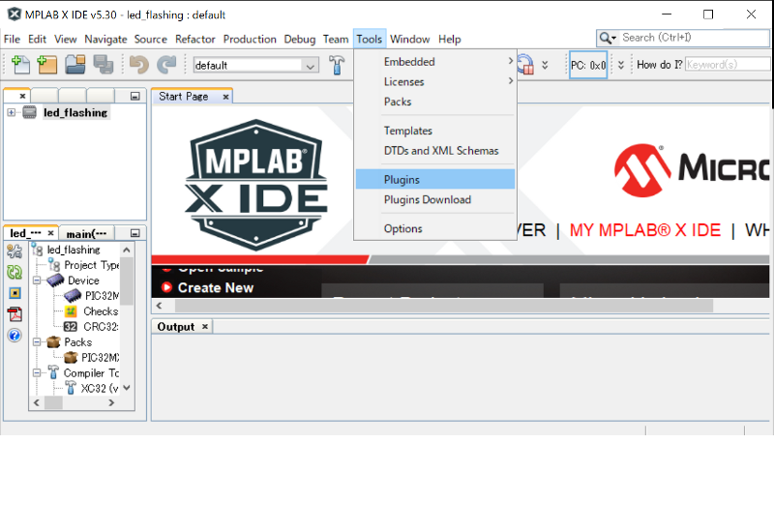Click the New Project toolbar icon

[x=47, y=65]
